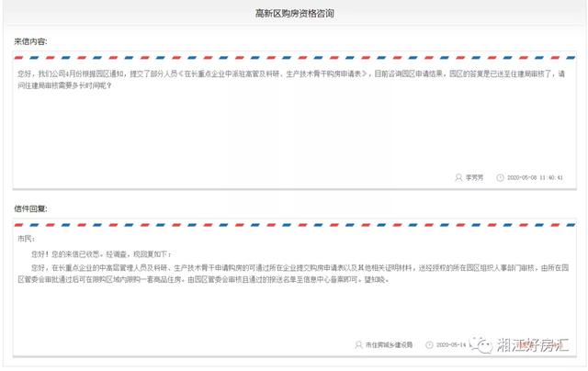Click the 来信内容 section label
The image size is (588, 371).
click(30, 41)
